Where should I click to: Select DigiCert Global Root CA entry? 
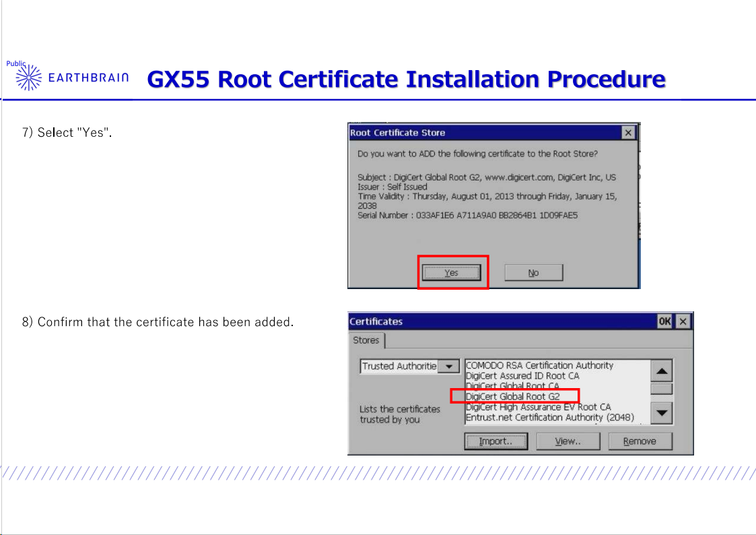[x=512, y=385]
